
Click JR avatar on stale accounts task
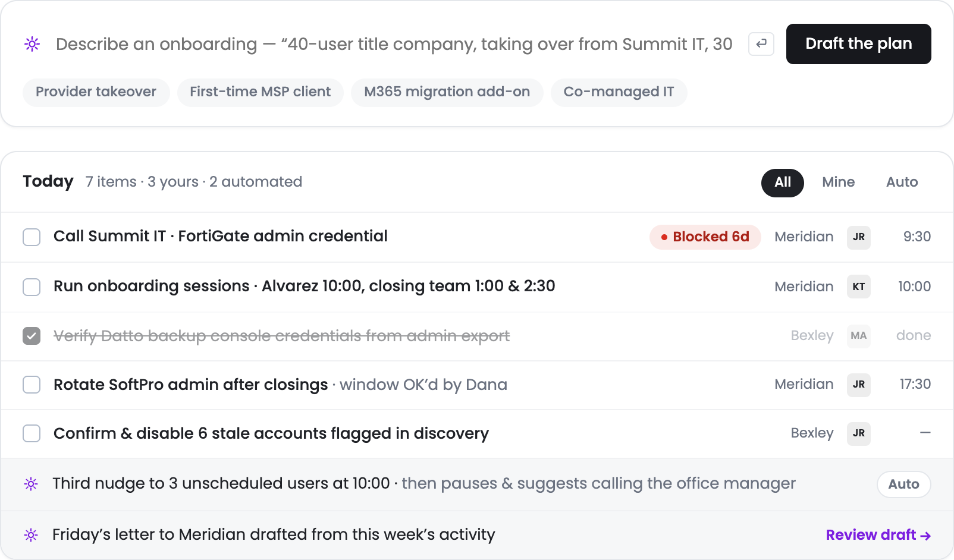coord(859,433)
